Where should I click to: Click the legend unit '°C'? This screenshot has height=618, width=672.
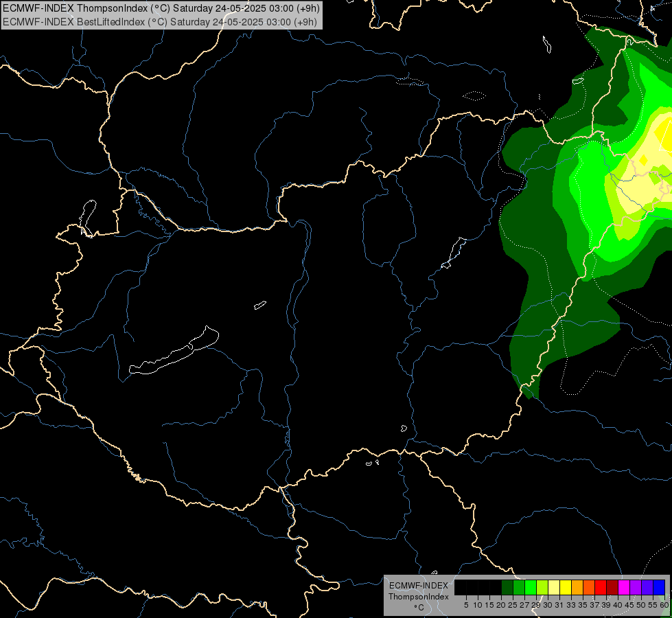point(419,608)
